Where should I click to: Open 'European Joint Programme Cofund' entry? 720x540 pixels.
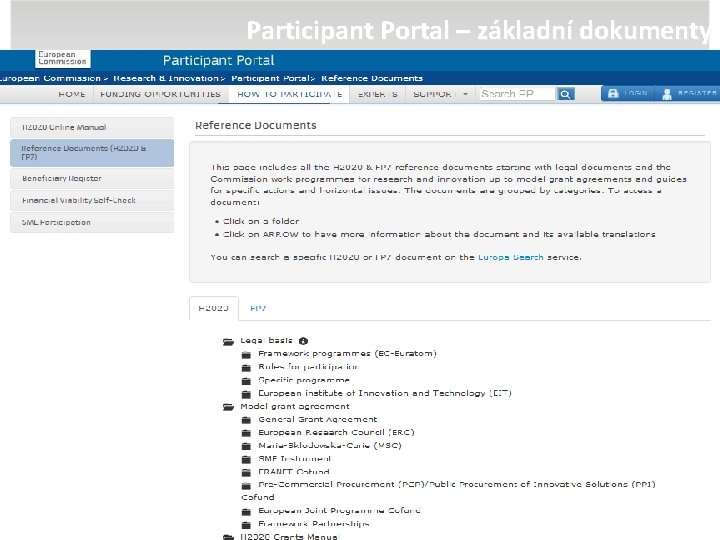coord(339,511)
